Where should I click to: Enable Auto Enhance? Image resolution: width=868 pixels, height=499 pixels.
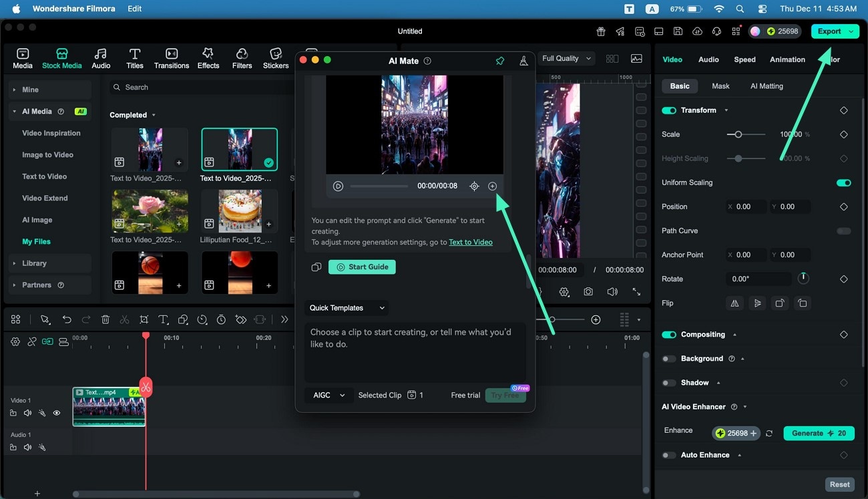(668, 455)
